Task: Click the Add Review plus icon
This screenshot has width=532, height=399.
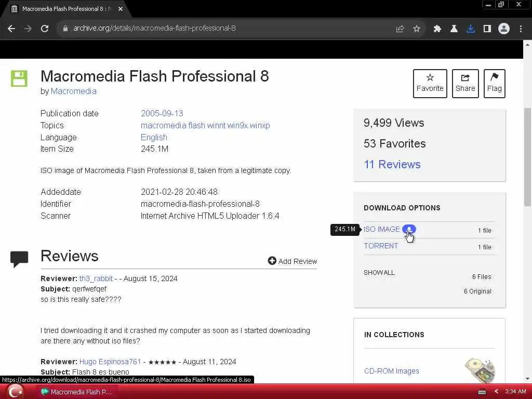Action: point(272,261)
